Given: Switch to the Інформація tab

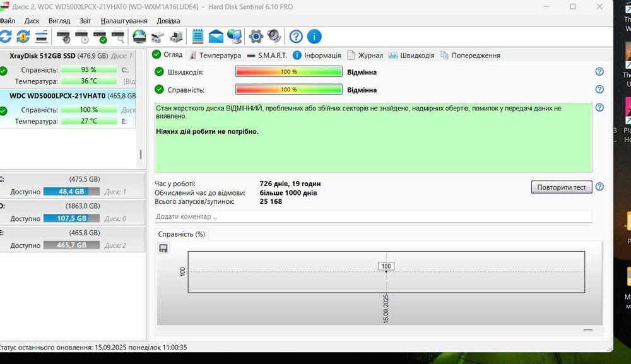Looking at the screenshot, I should point(317,56).
